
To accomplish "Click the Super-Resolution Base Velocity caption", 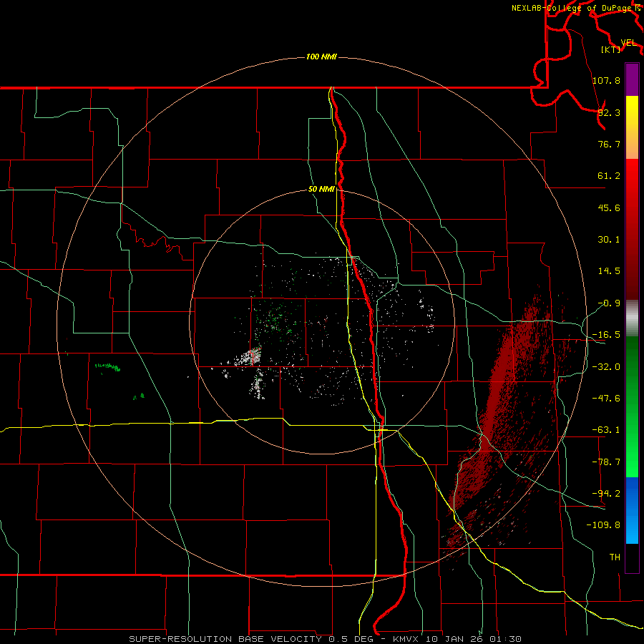I will [326, 639].
